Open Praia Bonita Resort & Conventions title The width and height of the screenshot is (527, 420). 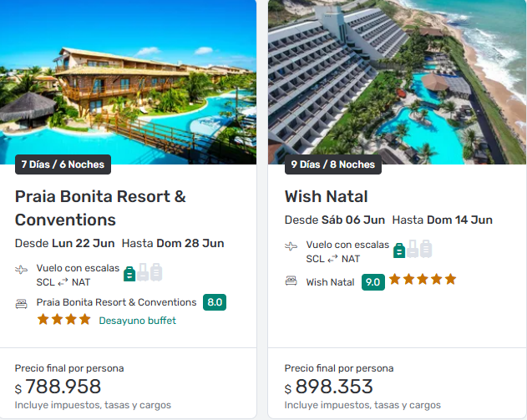100,208
